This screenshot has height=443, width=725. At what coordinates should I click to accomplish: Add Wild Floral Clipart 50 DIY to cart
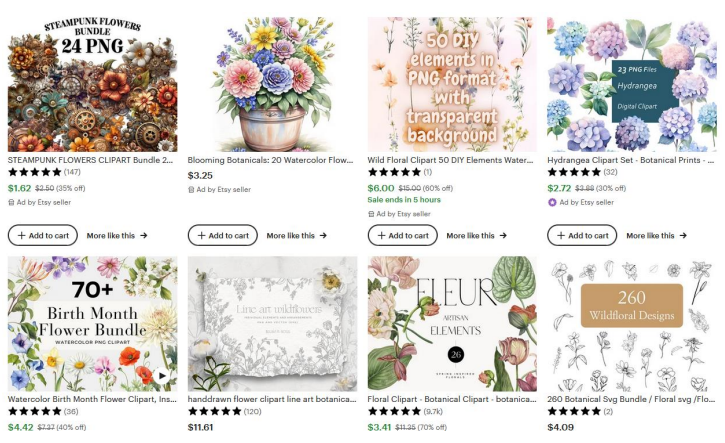click(402, 235)
